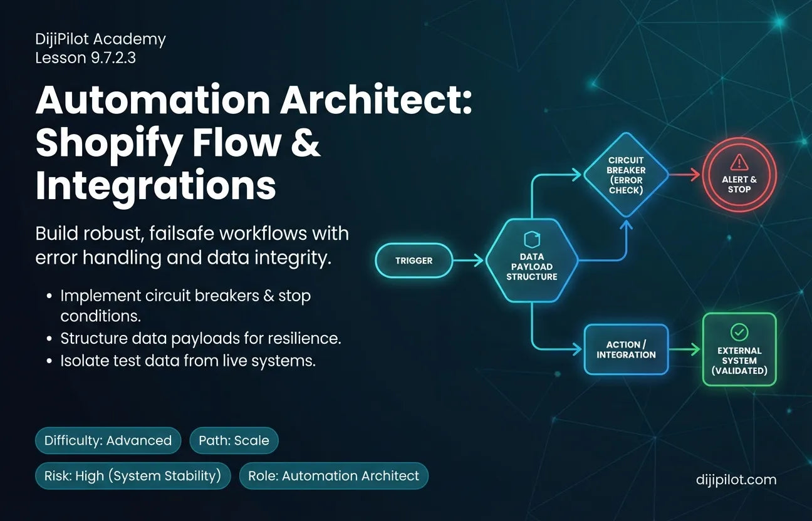
Task: Click bullet 'Structure data payloads for resilience'
Action: click(200, 339)
